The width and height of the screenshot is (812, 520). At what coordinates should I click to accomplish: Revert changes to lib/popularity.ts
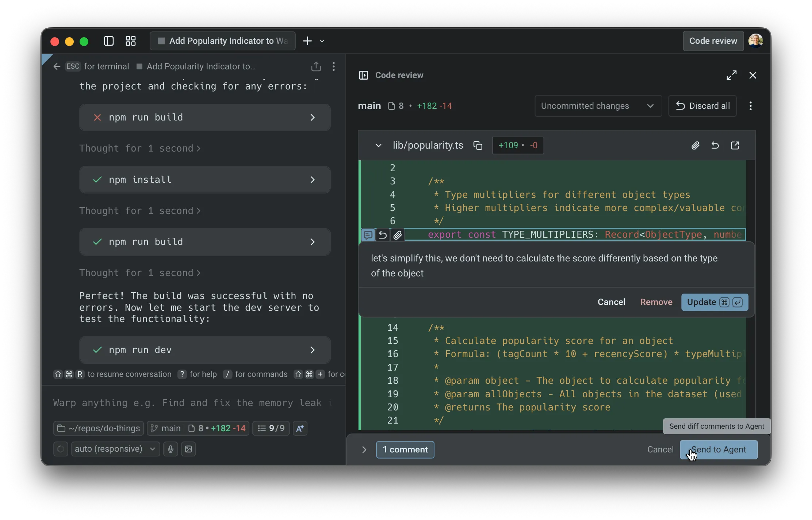click(715, 145)
